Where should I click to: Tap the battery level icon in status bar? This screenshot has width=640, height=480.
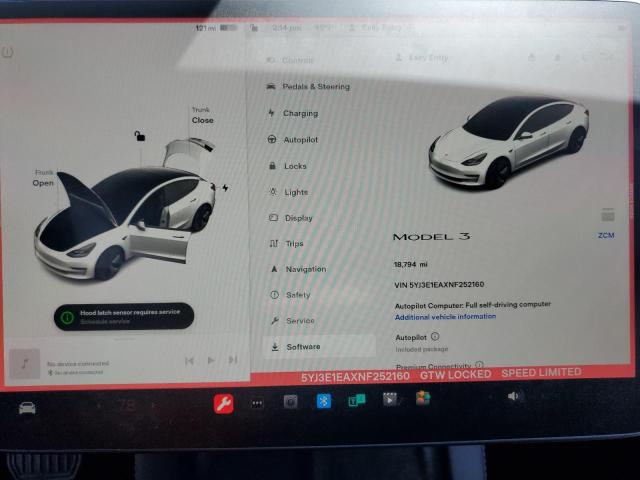click(229, 28)
